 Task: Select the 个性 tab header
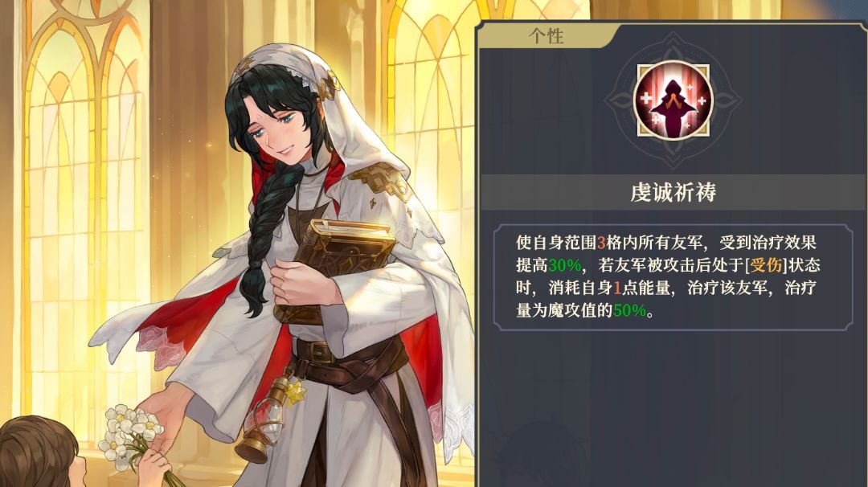click(x=547, y=36)
